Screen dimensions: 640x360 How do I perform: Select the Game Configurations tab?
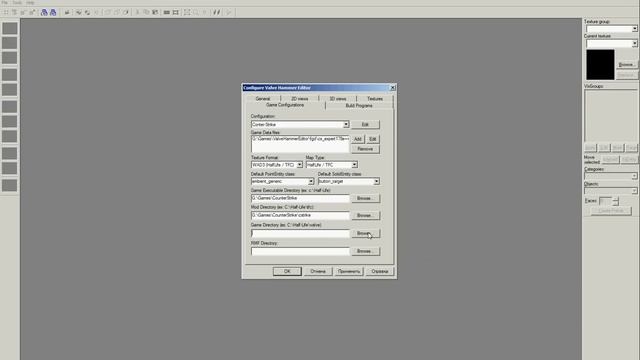click(285, 105)
